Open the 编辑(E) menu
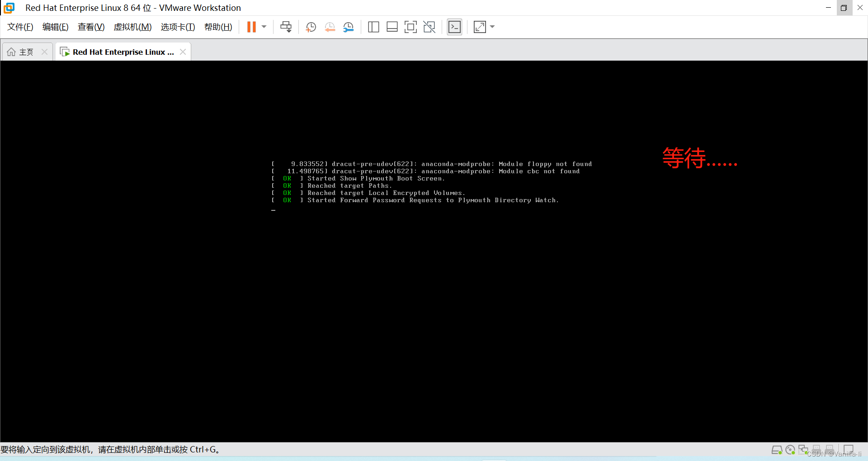The image size is (868, 461). point(56,27)
